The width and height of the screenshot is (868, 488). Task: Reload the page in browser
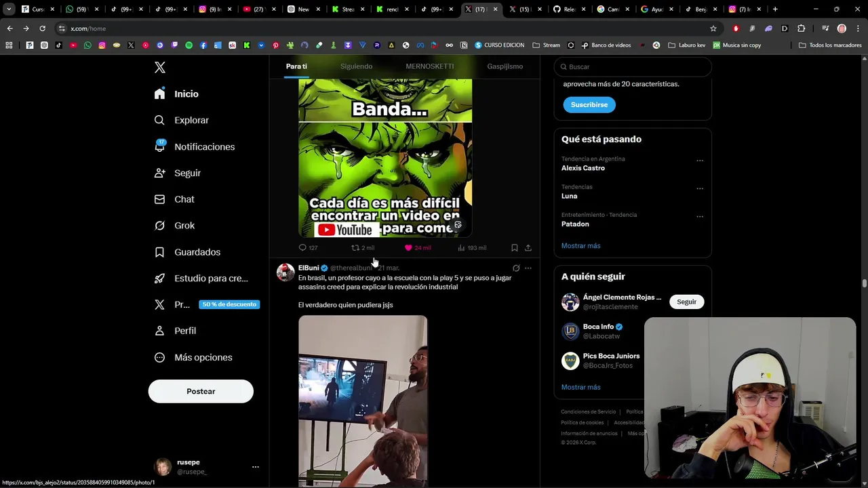tap(42, 28)
